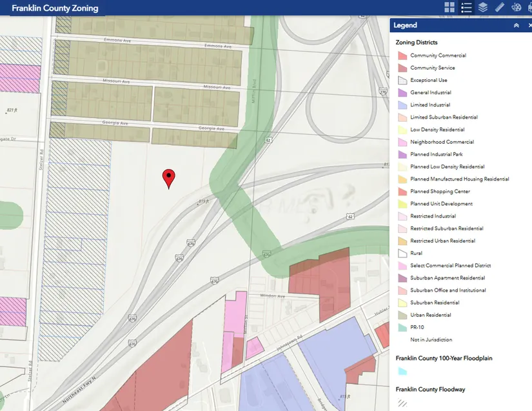Click the Limited Industrial legend swatch

(402, 105)
